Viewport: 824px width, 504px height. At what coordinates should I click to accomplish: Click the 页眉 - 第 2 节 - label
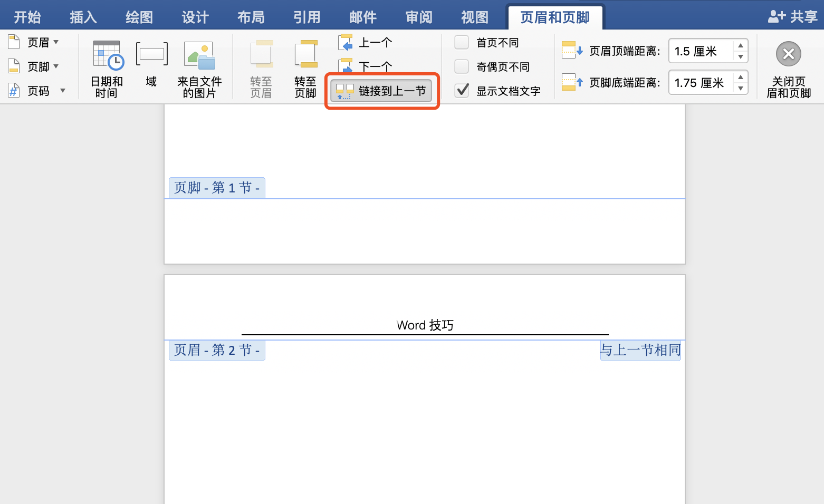(x=217, y=350)
